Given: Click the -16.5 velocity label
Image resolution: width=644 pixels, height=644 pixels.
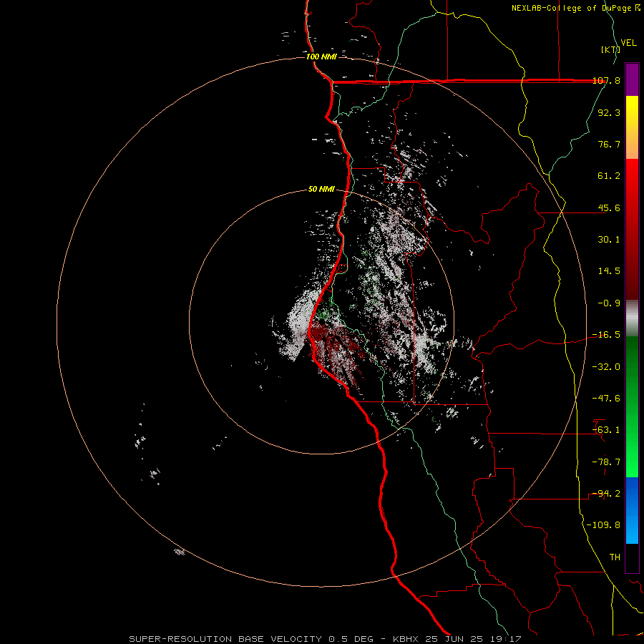Looking at the screenshot, I should [x=606, y=335].
